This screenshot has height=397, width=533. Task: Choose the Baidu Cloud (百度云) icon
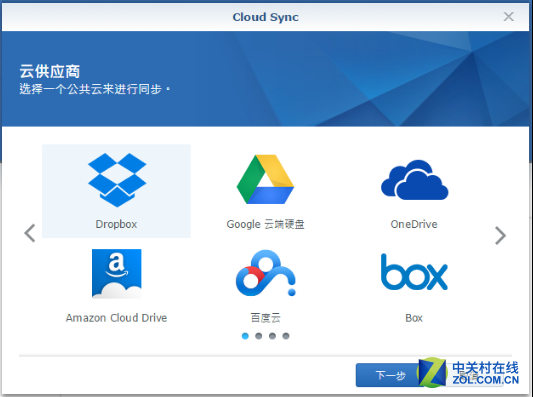265,273
